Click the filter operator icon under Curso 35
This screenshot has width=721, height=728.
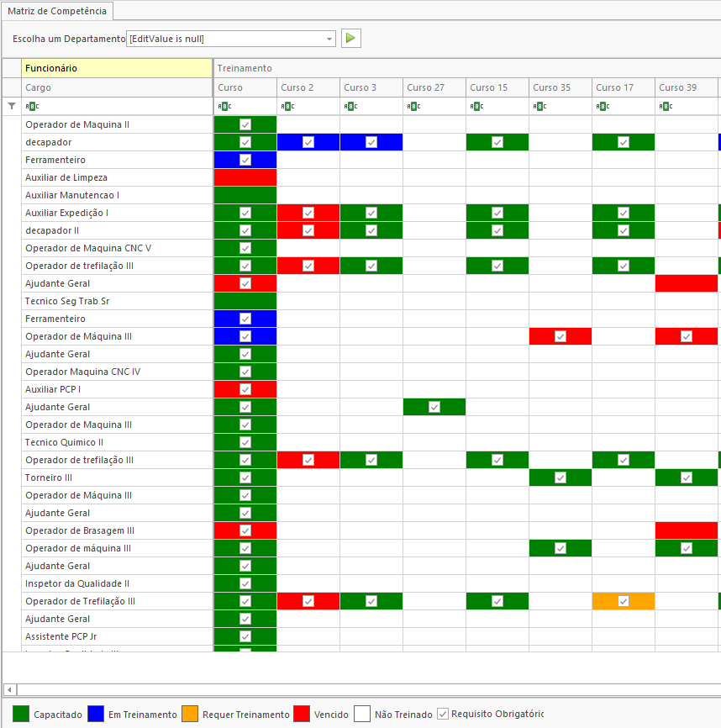coord(539,106)
